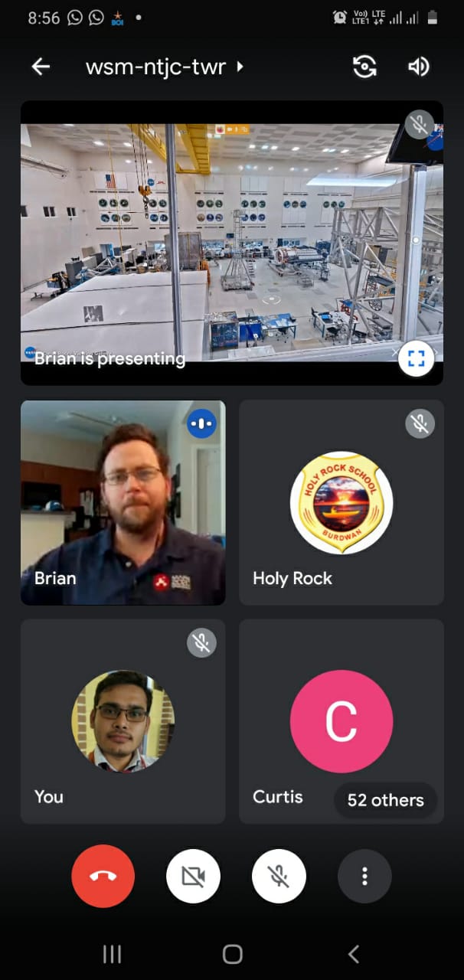
Task: Unmute your microphone from the bottom bar
Action: tap(279, 876)
